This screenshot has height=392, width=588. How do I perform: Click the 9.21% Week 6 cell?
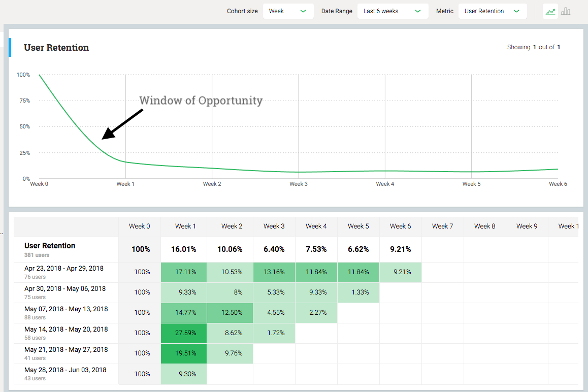click(400, 272)
